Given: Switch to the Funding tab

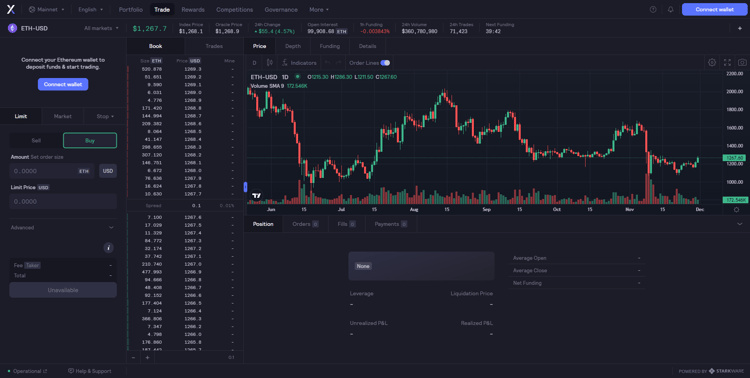Looking at the screenshot, I should click(330, 46).
